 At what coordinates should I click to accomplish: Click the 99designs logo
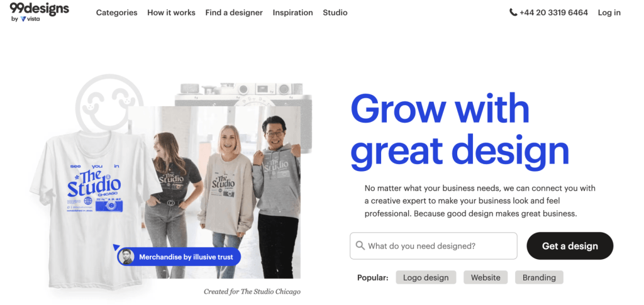click(x=39, y=8)
